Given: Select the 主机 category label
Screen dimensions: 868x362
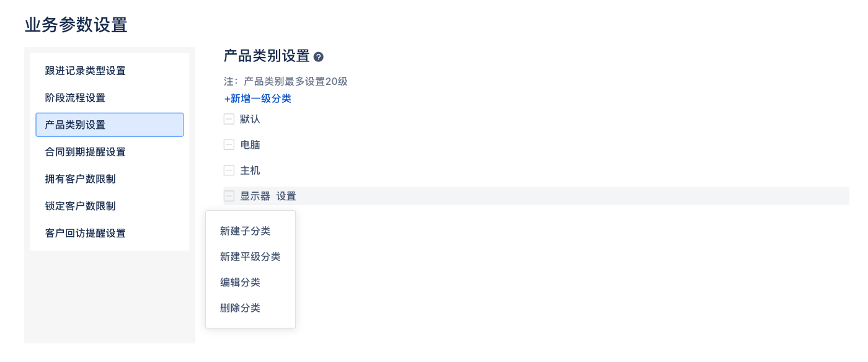Looking at the screenshot, I should pos(250,170).
